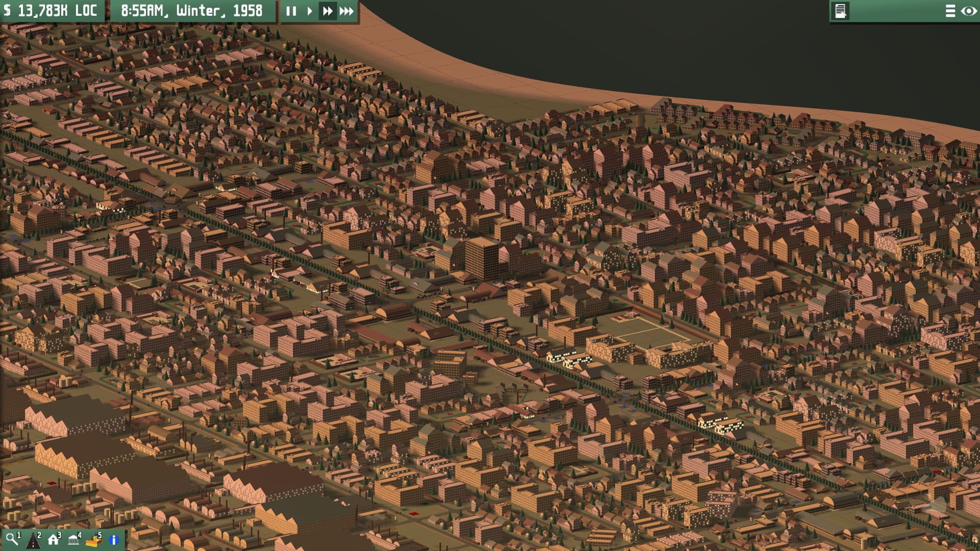Click the $13,783K LOC money display
This screenshot has width=980, height=551.
[51, 9]
